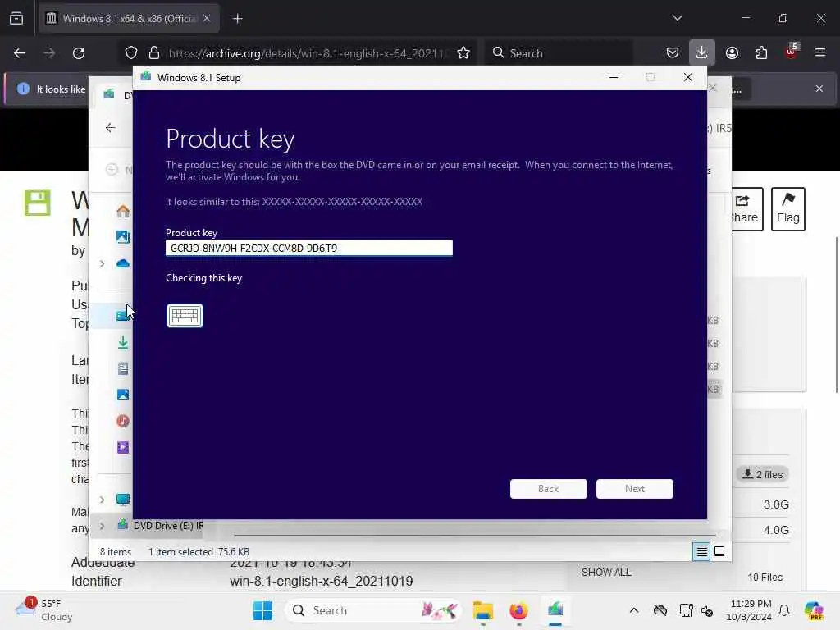Click the Product key input field
Screen dimensions: 840x630
tap(309, 248)
